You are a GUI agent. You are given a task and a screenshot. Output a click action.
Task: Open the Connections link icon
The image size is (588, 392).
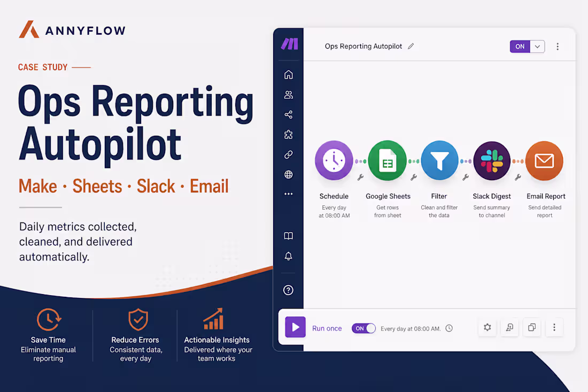click(x=288, y=155)
